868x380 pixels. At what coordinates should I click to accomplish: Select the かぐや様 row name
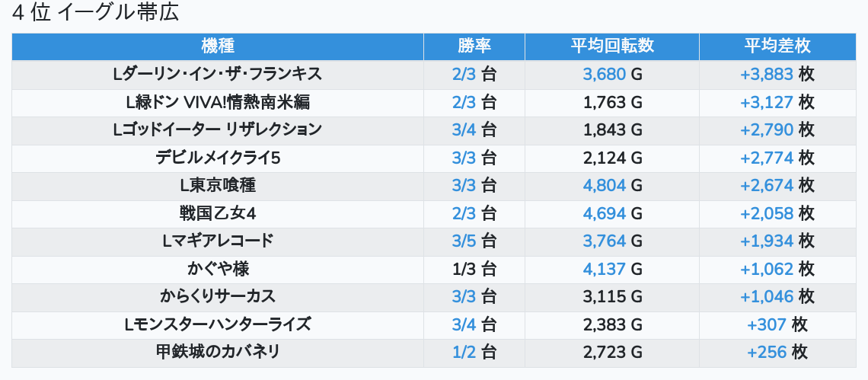(x=218, y=270)
